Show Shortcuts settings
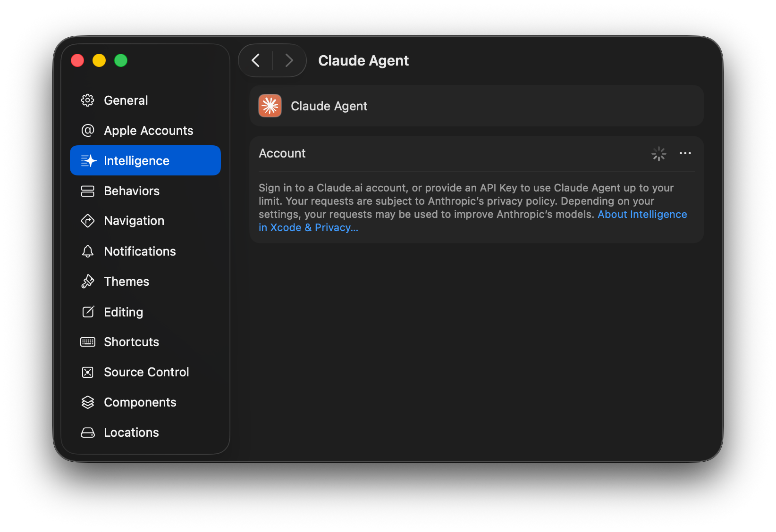The image size is (776, 532). pyautogui.click(x=145, y=342)
